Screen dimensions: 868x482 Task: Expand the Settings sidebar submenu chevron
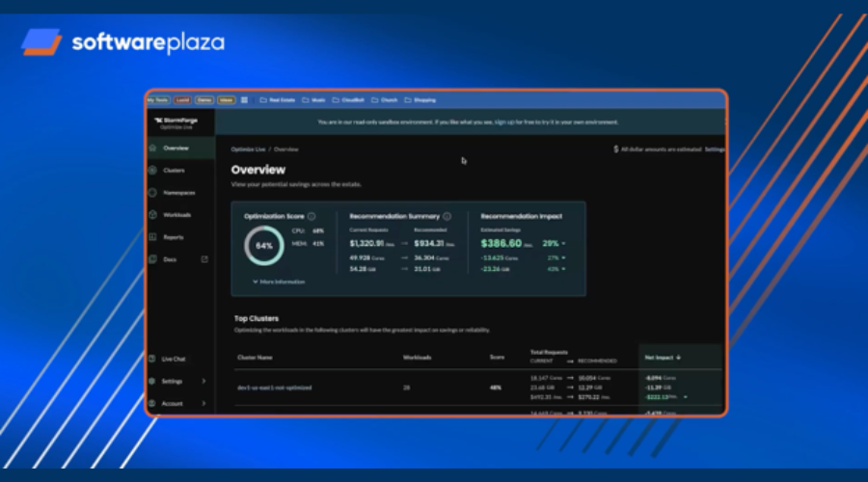(203, 381)
